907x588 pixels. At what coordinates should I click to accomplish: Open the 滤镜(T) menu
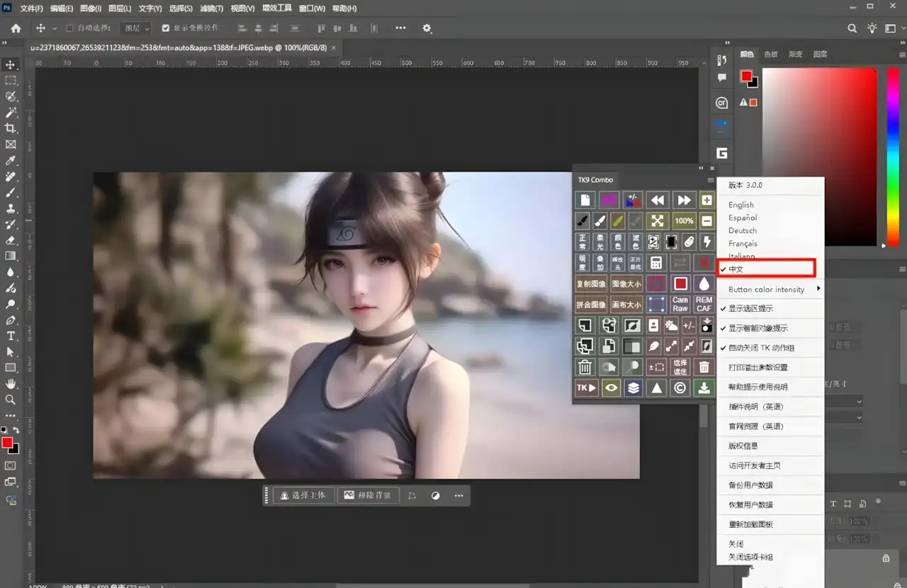(x=211, y=9)
